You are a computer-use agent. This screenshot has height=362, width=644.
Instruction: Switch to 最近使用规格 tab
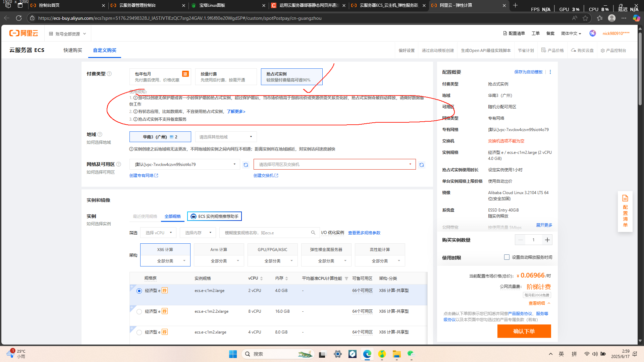(145, 217)
